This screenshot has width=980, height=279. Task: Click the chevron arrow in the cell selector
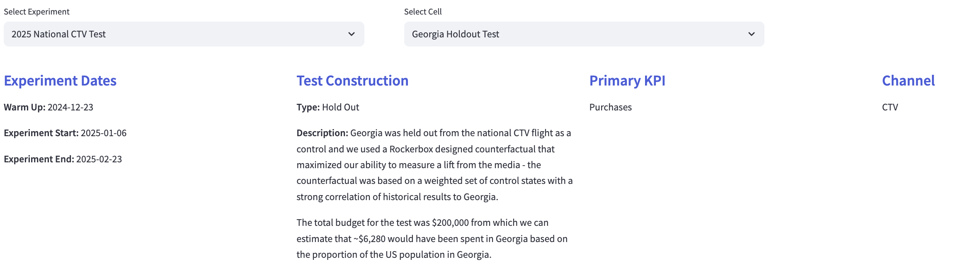[752, 34]
